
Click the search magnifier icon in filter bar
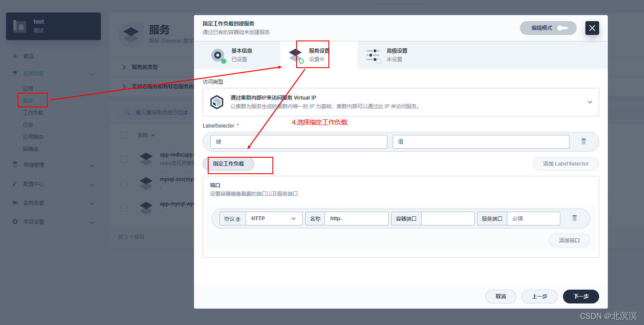127,112
